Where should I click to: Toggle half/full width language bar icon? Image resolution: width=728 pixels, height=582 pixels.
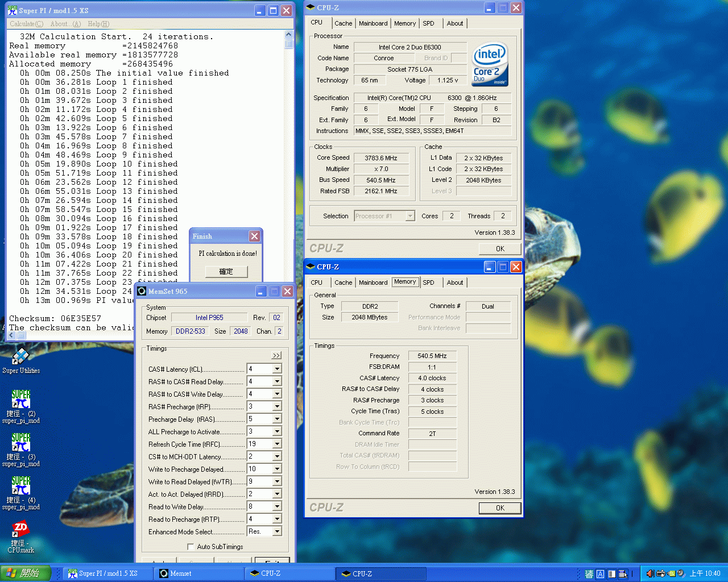coord(612,574)
